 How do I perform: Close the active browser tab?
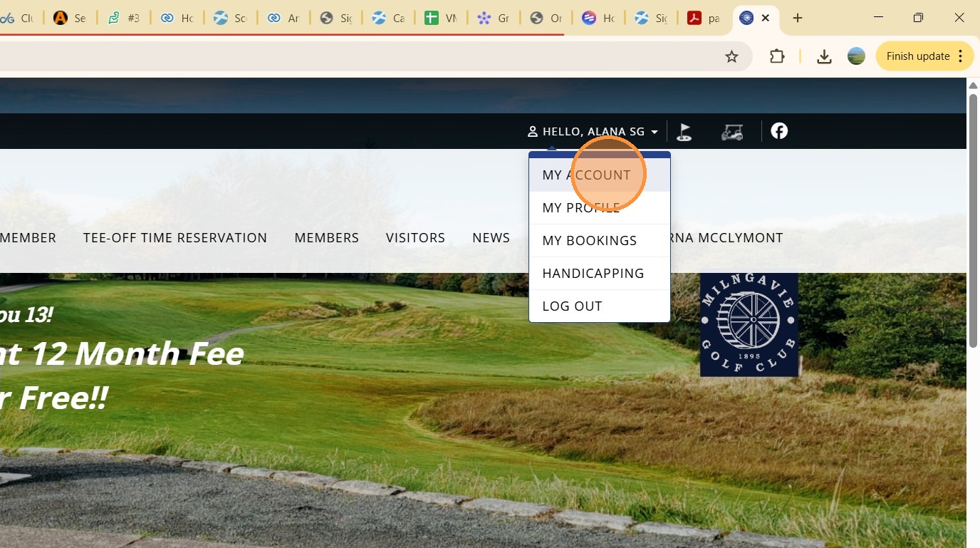click(x=766, y=19)
